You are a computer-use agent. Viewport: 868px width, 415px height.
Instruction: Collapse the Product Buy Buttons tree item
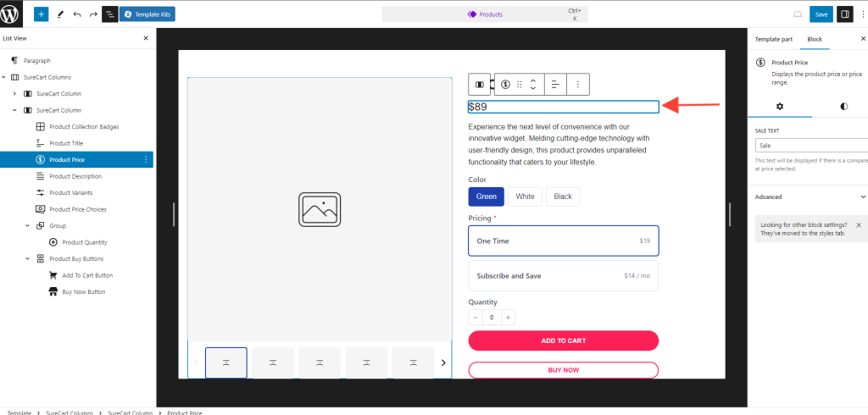(x=27, y=259)
